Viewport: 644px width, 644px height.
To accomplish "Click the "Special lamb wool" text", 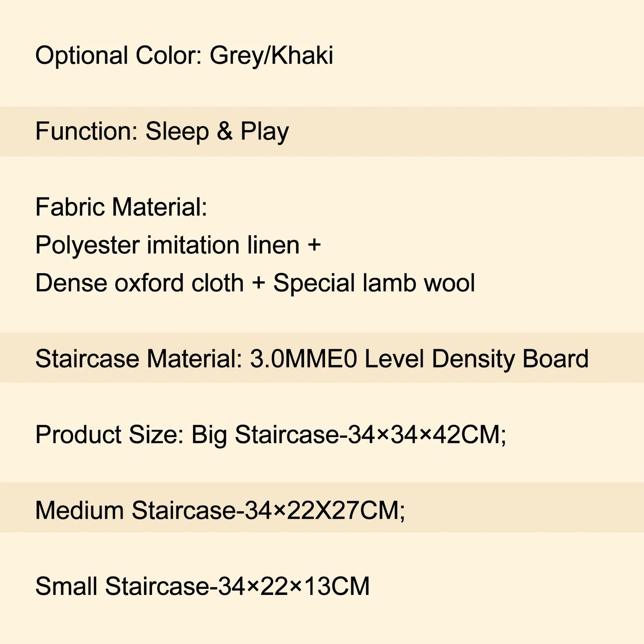I will pos(374,283).
